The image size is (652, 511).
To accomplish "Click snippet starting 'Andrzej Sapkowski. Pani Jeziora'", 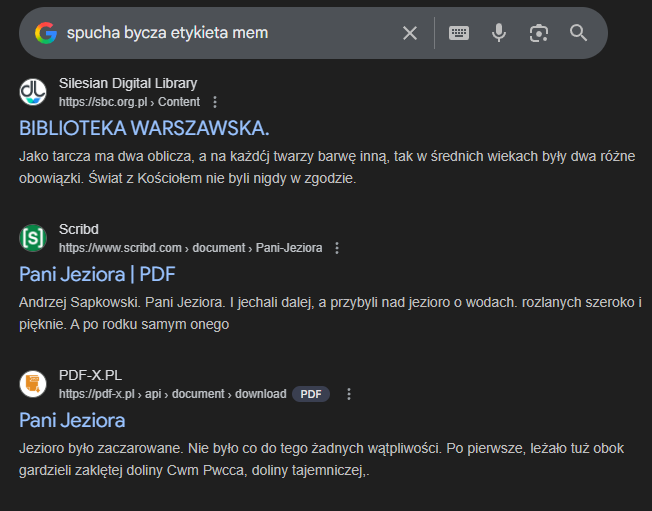I will pyautogui.click(x=330, y=313).
